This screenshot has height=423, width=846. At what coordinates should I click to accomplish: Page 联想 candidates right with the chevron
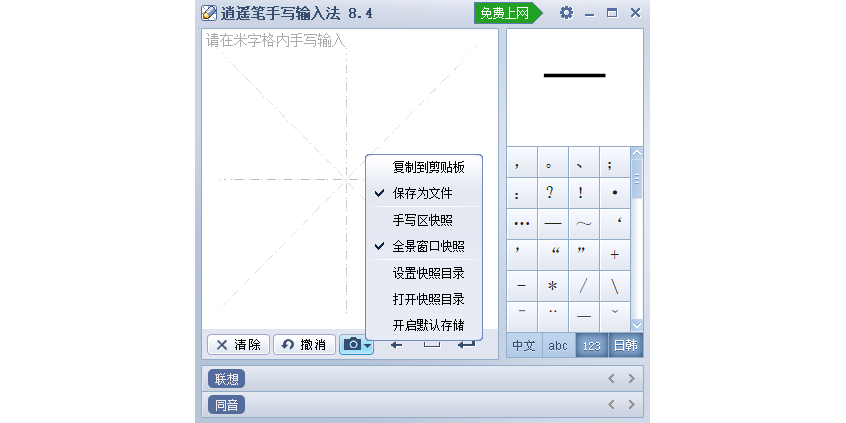[x=631, y=379]
